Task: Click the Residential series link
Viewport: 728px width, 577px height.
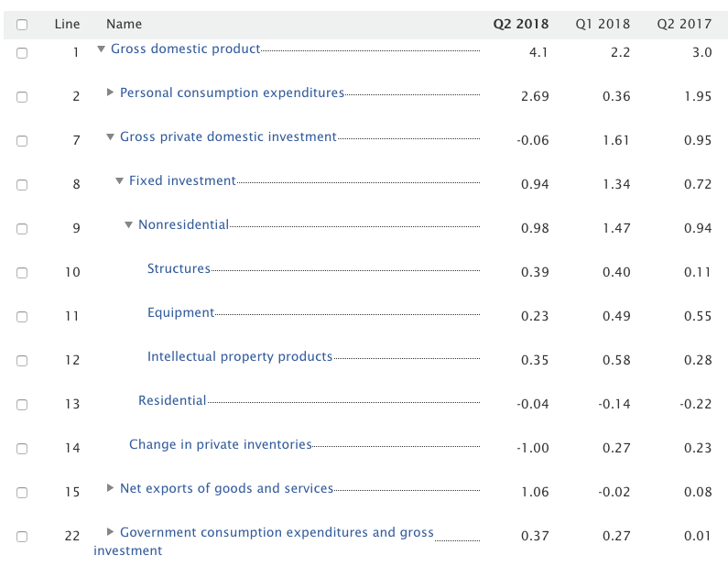Action: pos(172,401)
